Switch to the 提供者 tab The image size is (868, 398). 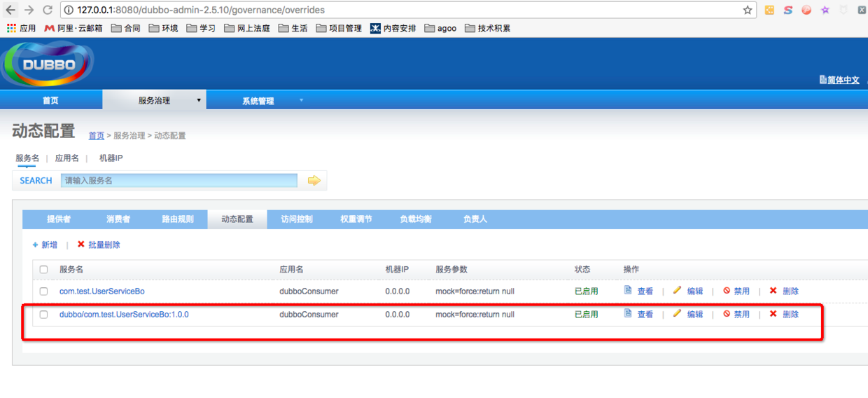click(59, 219)
